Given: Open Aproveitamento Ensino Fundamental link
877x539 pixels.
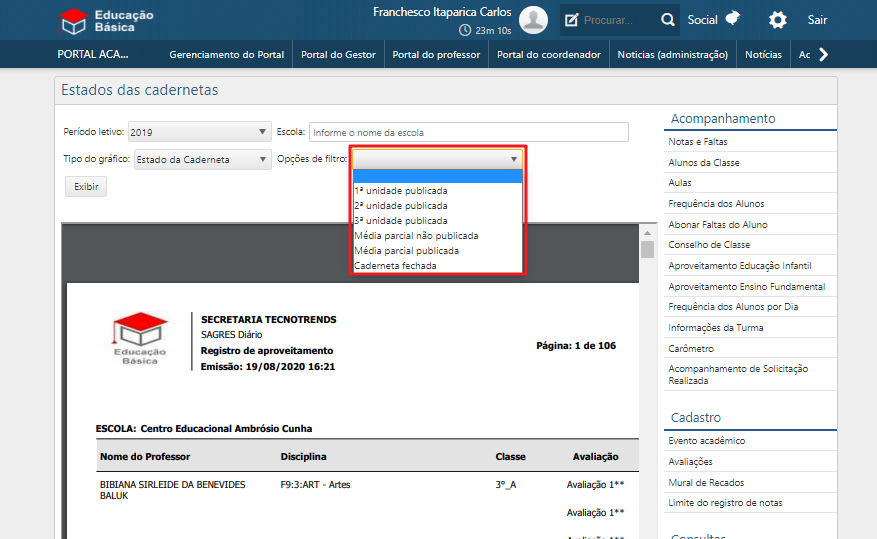Looking at the screenshot, I should (746, 286).
